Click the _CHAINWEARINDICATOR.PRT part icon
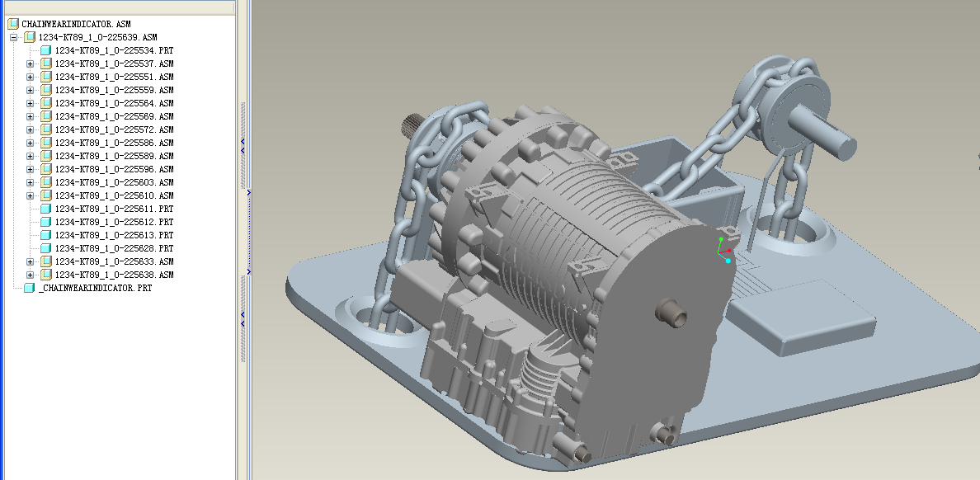 30,288
